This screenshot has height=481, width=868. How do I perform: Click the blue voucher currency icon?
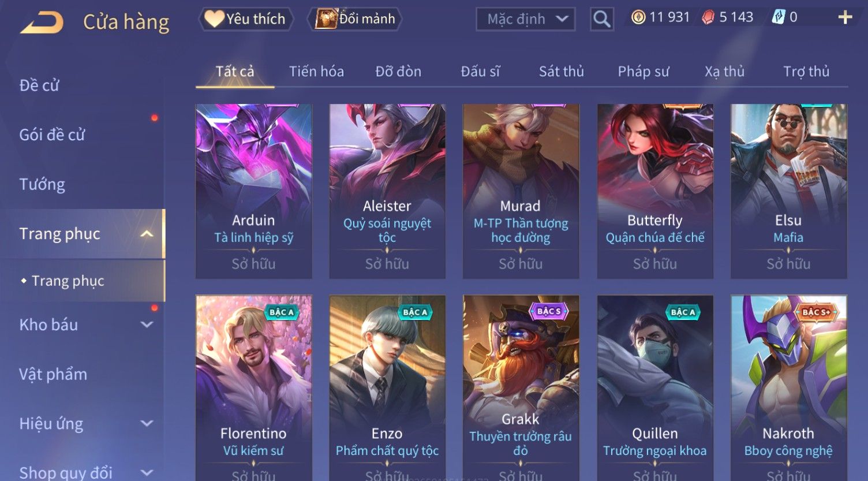[779, 17]
